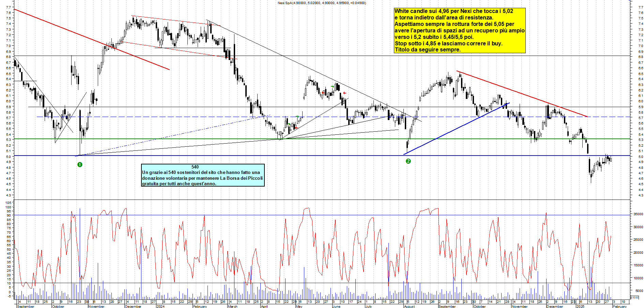This screenshot has height=308, width=644.
Task: Click line 'gratuita per tutti anche quest'anno'
Action: pos(179,184)
